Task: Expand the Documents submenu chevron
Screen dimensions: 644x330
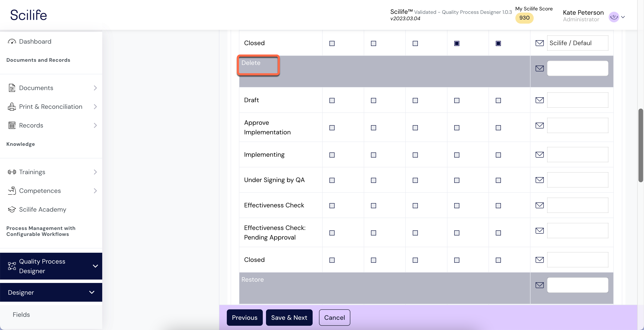Action: click(95, 88)
